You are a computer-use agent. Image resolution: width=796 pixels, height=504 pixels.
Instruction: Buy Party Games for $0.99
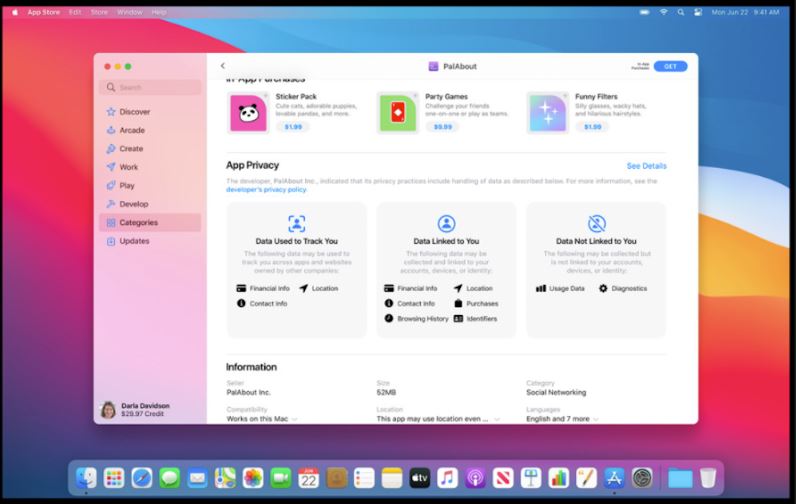[x=443, y=127]
